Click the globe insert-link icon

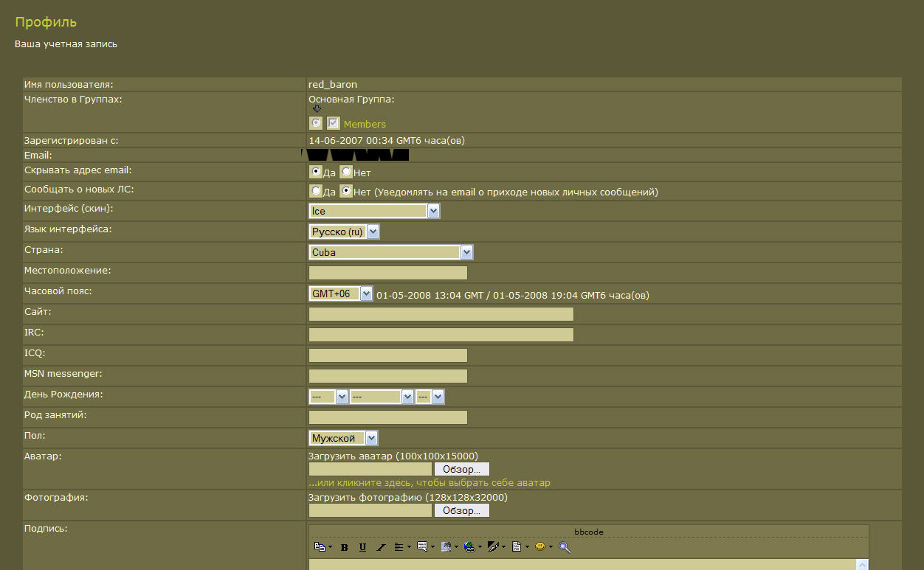[469, 547]
